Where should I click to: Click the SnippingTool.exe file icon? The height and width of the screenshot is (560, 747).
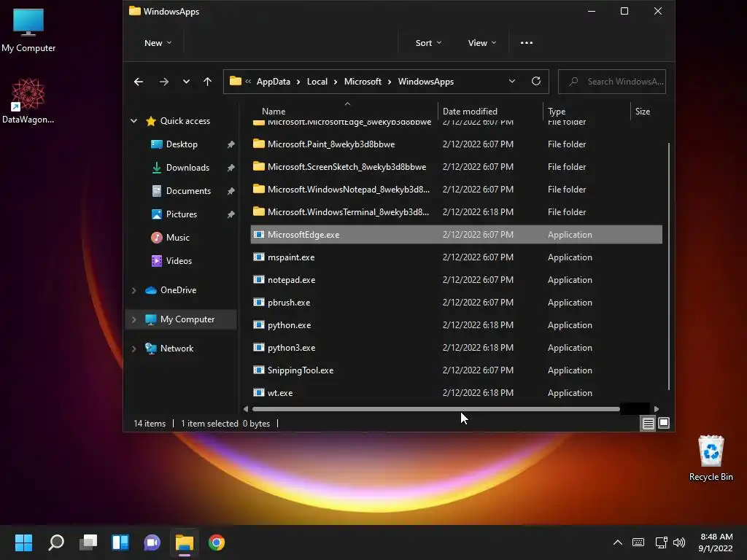coord(259,370)
